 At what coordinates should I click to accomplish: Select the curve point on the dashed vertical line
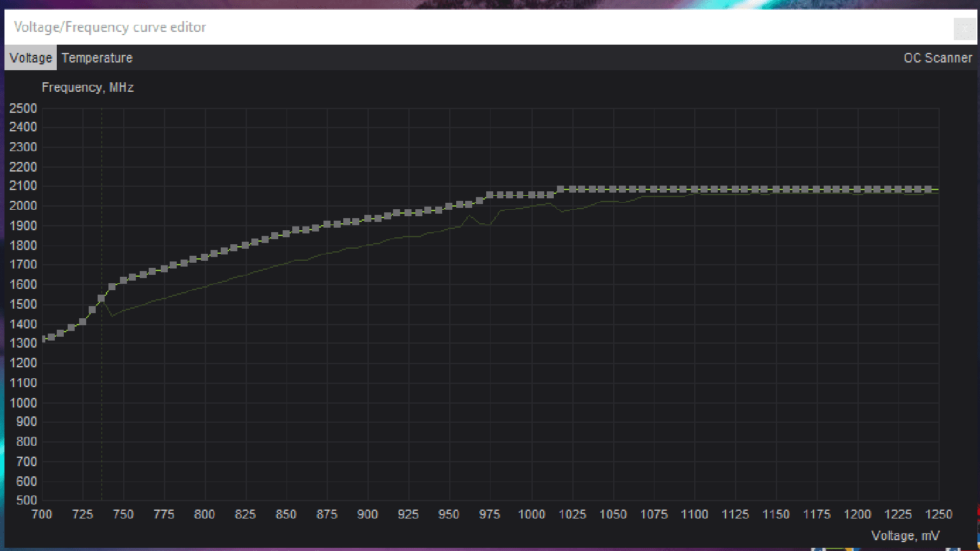tap(101, 298)
